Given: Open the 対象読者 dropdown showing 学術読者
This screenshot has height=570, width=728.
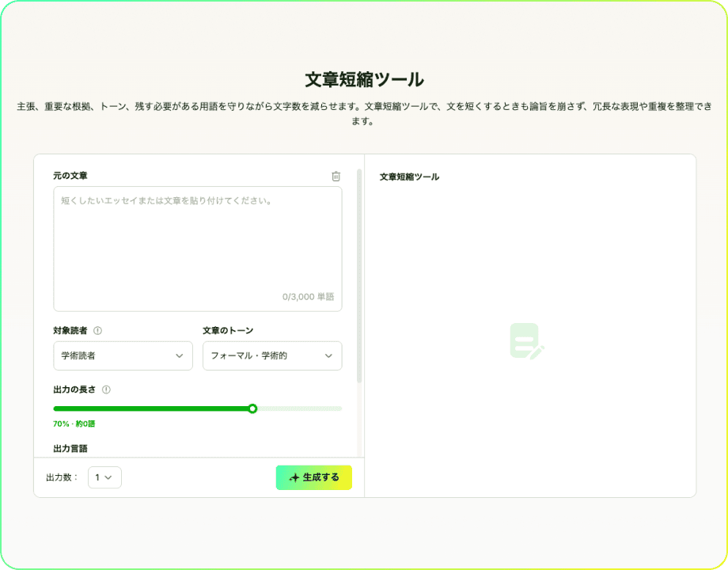Looking at the screenshot, I should (x=123, y=355).
